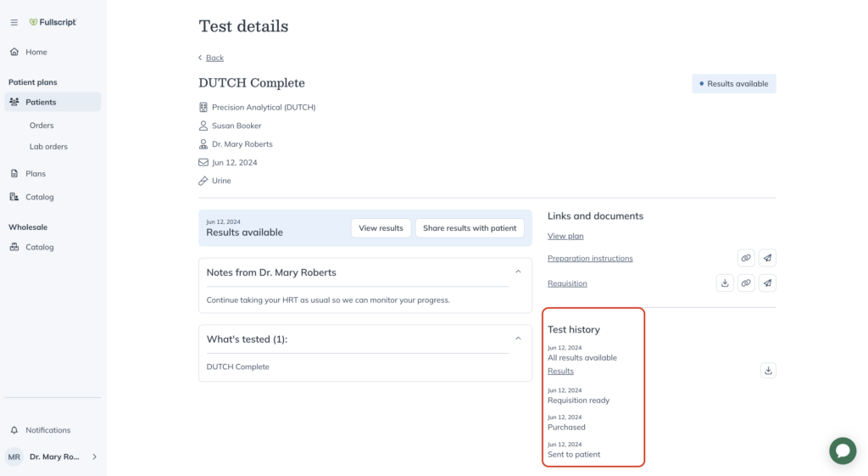Go Back to previous page
Screen dimensions: 868x476
[x=214, y=58]
